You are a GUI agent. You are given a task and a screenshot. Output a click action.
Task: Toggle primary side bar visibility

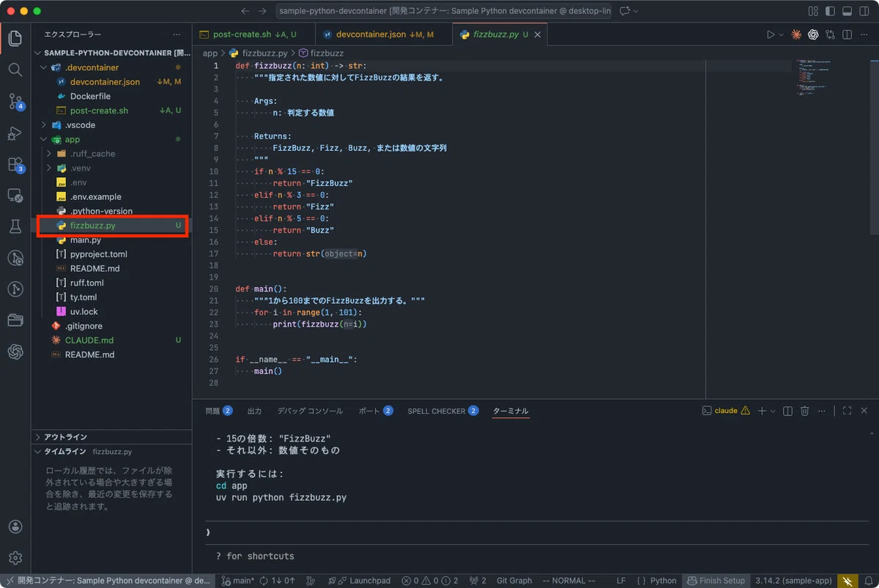pyautogui.click(x=830, y=11)
